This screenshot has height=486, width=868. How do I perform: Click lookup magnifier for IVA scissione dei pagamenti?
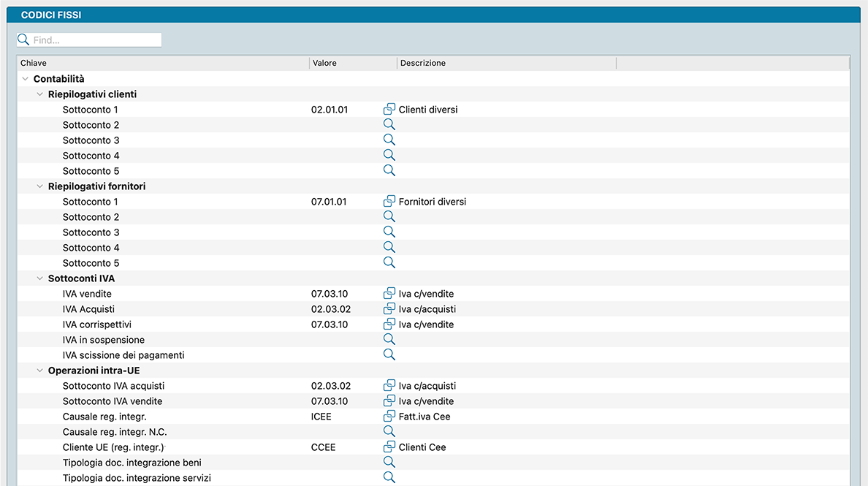389,355
